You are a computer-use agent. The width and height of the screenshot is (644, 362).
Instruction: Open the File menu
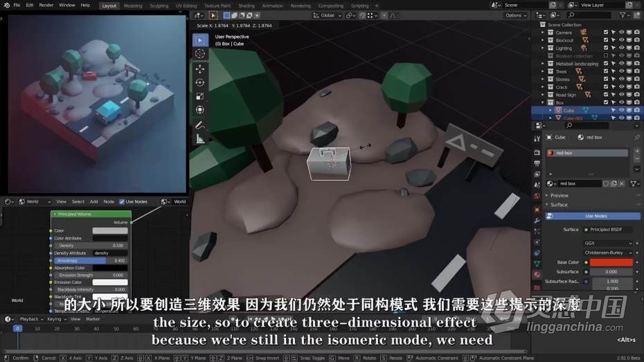pyautogui.click(x=17, y=6)
